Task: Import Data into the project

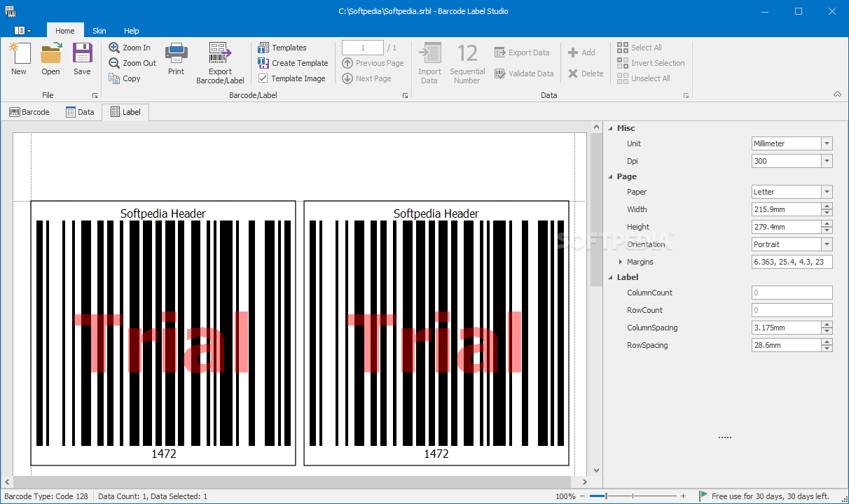Action: click(429, 63)
